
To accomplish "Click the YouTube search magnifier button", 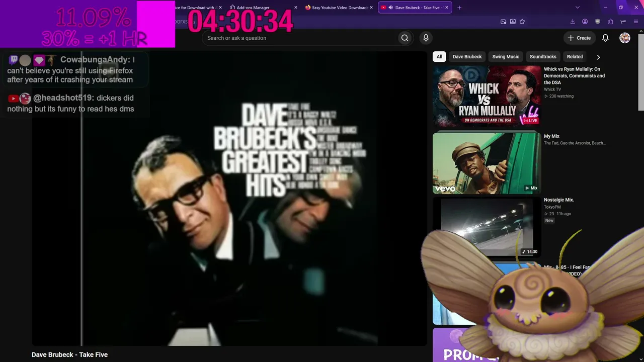I will tap(405, 38).
